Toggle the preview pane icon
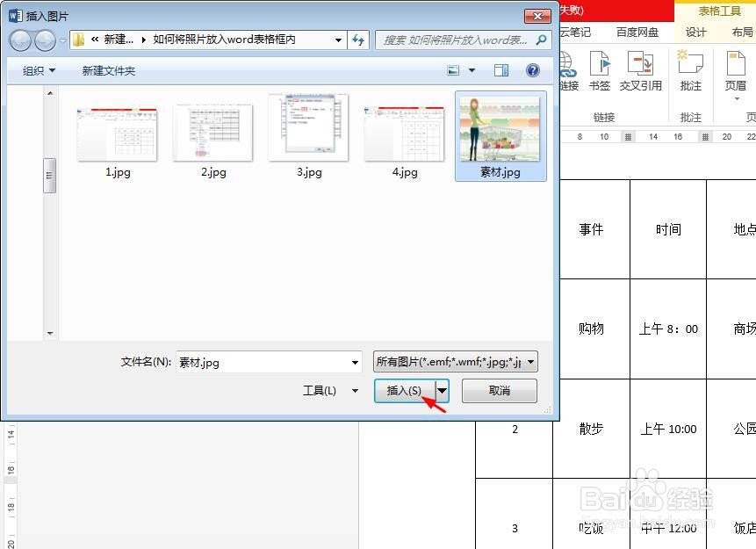 click(501, 70)
